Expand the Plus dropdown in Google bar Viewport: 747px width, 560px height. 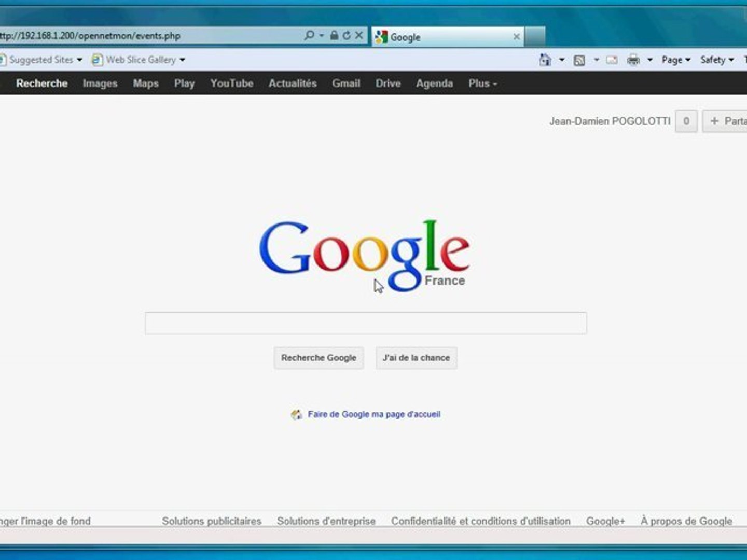pos(482,83)
